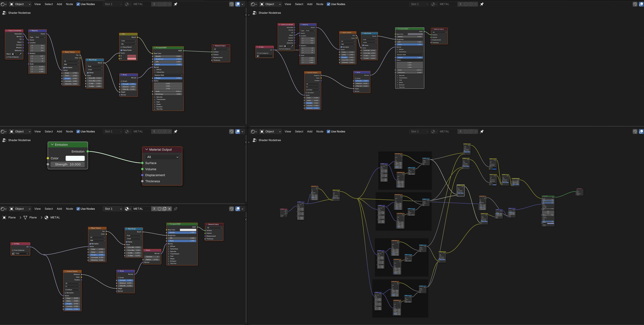Enable Normalize on Voronoi Texture in bottom-left editor
This screenshot has width=644, height=325.
click(x=65, y=293)
